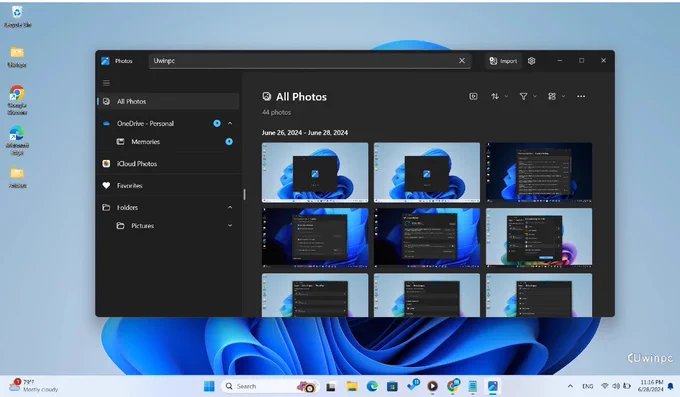The width and height of the screenshot is (680, 397).
Task: Collapse the OneDrive - Personal group
Action: click(230, 124)
